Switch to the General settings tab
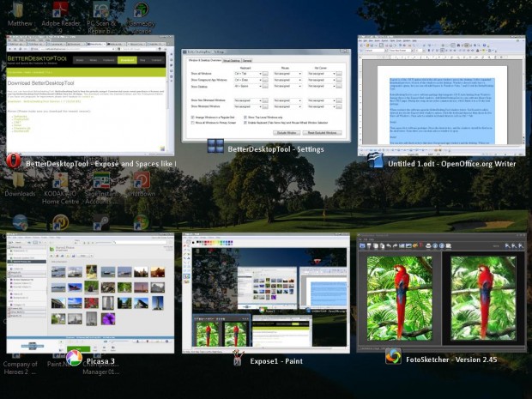The width and height of the screenshot is (532, 399). click(x=247, y=61)
